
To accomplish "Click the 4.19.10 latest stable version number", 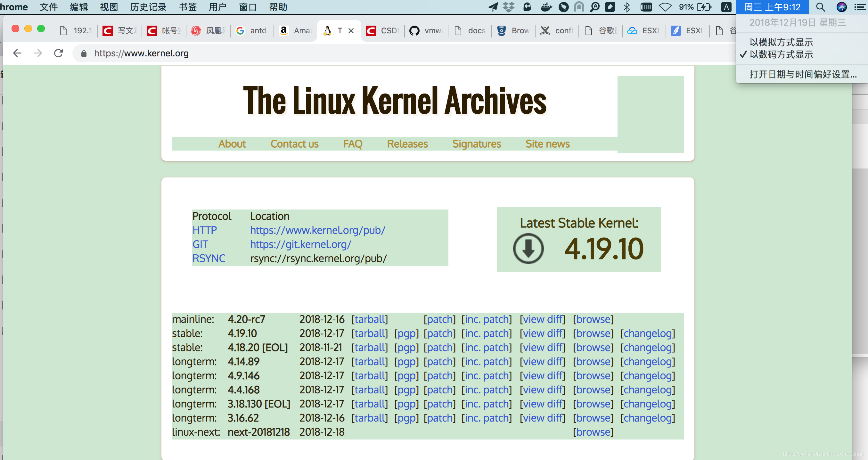I will (x=604, y=249).
